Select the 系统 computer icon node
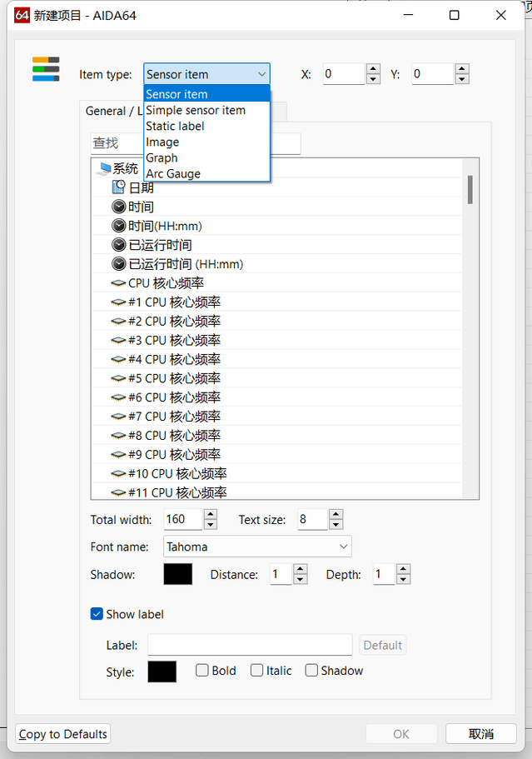Viewport: 532px width, 759px height. (103, 168)
